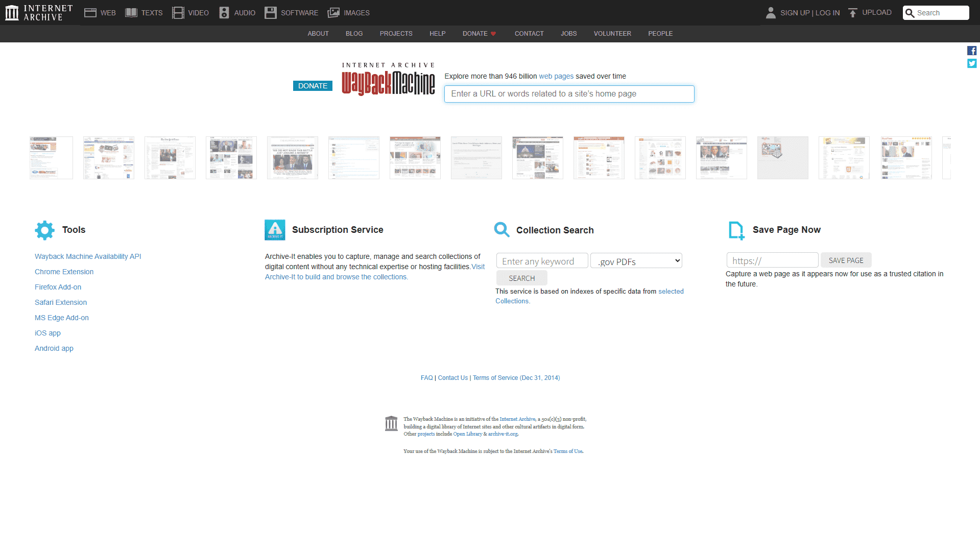Click the Wayback URL search field
Image resolution: width=980 pixels, height=551 pixels.
coord(569,94)
